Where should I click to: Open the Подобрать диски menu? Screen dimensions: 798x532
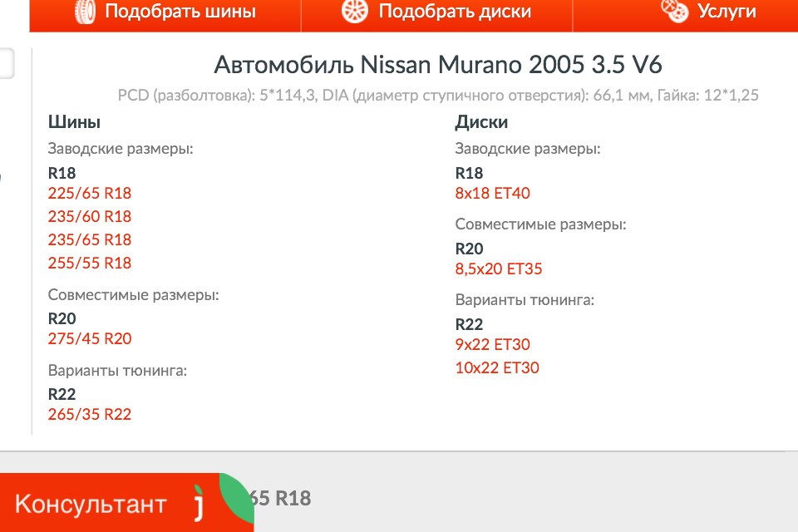pyautogui.click(x=455, y=12)
